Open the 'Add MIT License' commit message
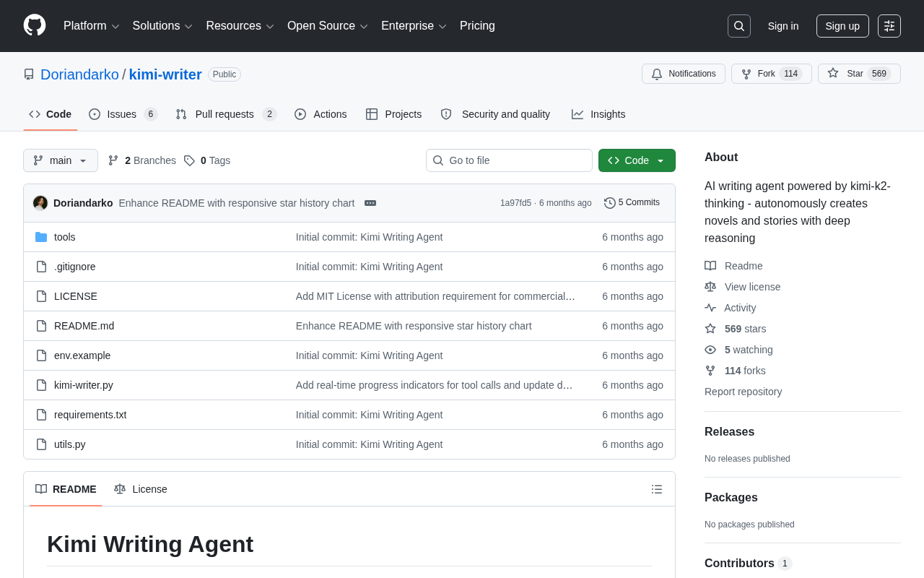Viewport: 924px width, 578px height. pyautogui.click(x=435, y=296)
